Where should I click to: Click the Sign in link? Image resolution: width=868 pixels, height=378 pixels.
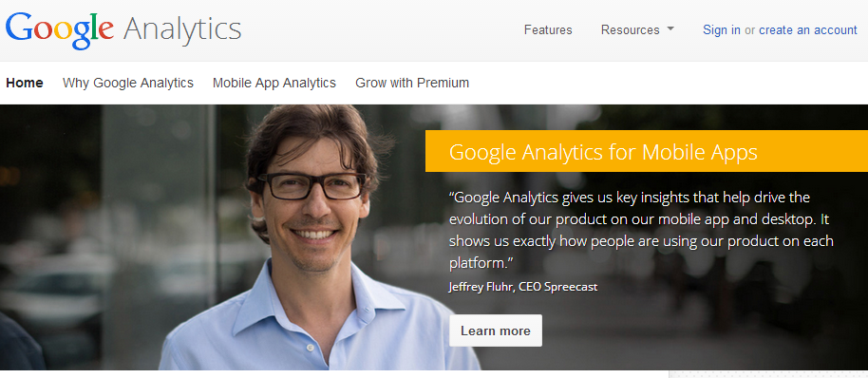click(x=722, y=29)
